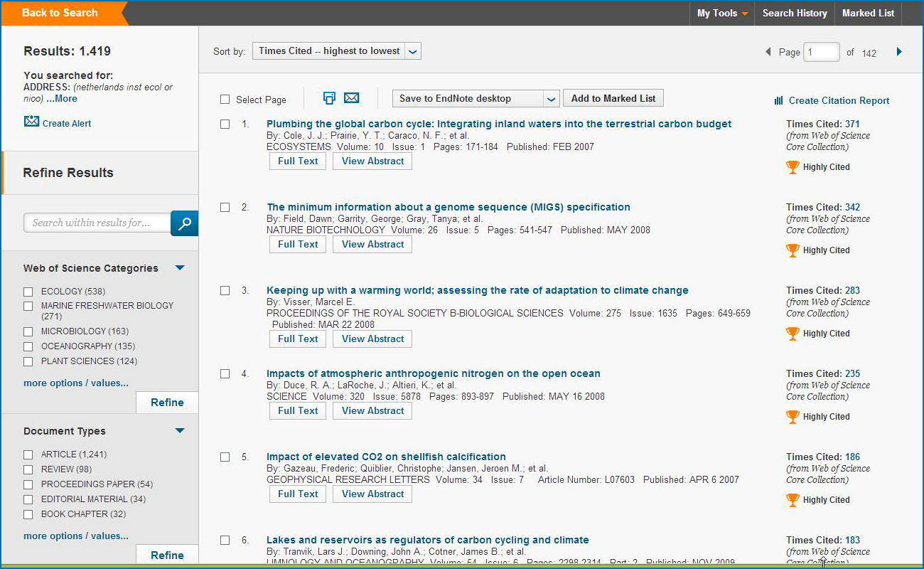This screenshot has width=924, height=569.
Task: Click the Add to Marked List button
Action: pyautogui.click(x=613, y=99)
